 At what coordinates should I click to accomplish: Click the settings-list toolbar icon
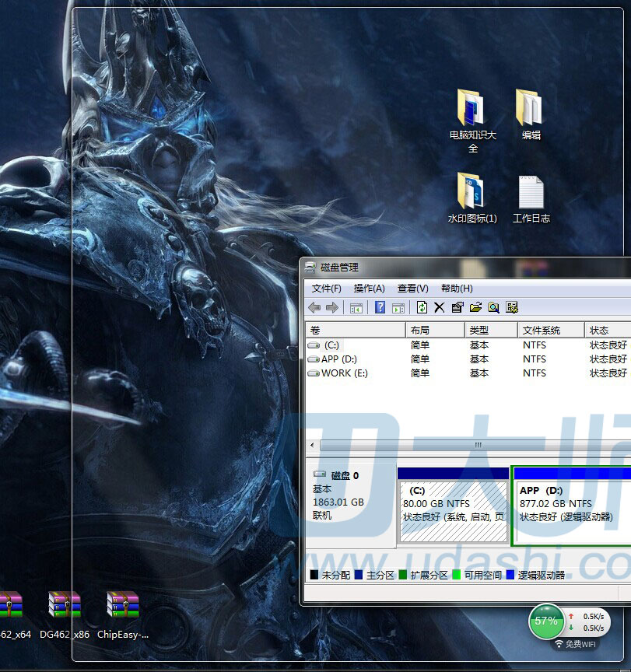click(512, 307)
